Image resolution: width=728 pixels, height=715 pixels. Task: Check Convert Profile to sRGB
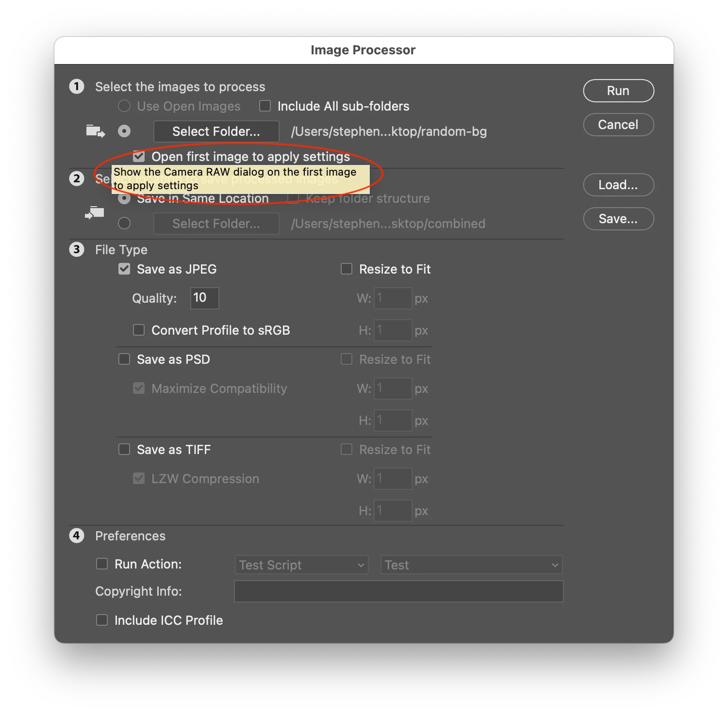(139, 330)
